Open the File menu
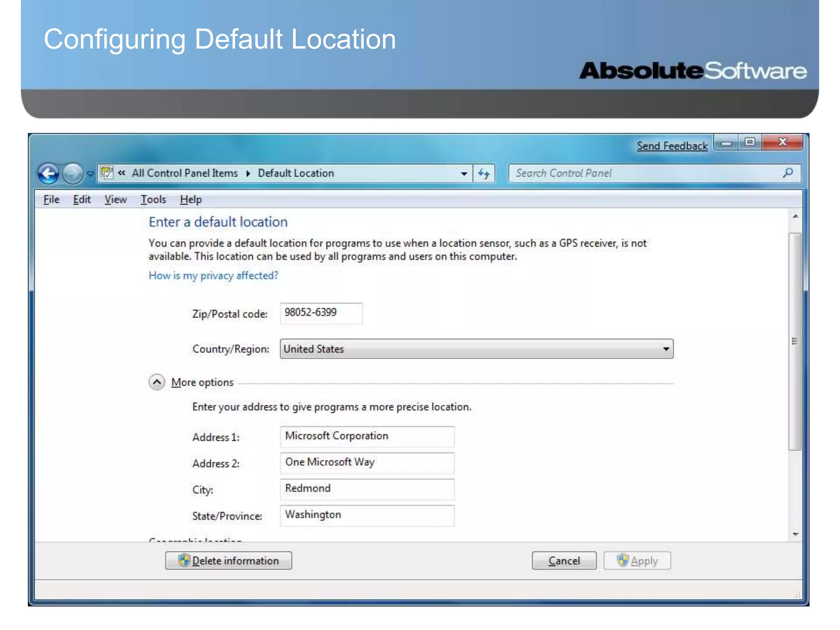The width and height of the screenshot is (840, 630). pyautogui.click(x=52, y=200)
